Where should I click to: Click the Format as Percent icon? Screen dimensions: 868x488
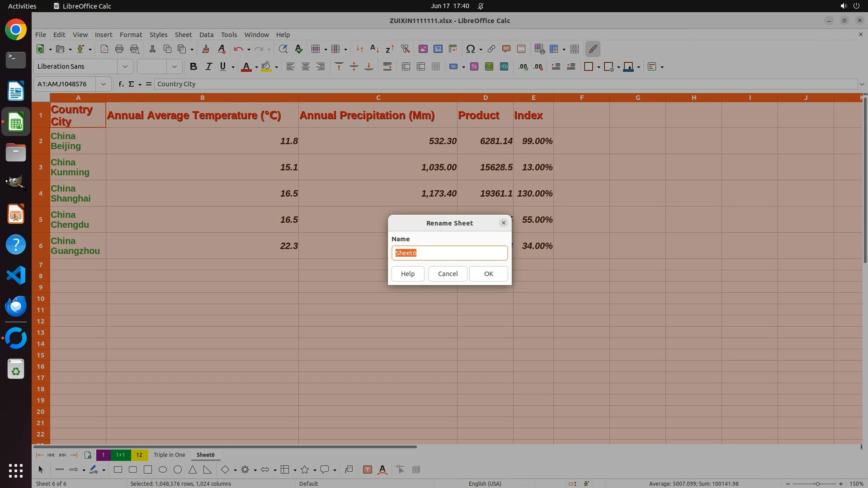pyautogui.click(x=474, y=66)
